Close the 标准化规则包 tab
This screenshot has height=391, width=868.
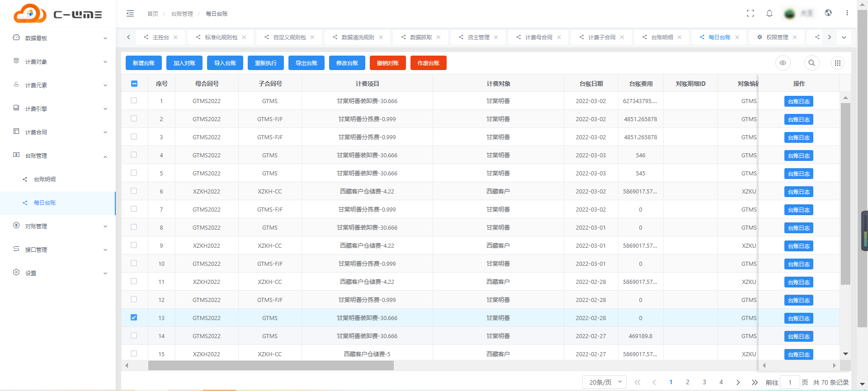click(244, 37)
